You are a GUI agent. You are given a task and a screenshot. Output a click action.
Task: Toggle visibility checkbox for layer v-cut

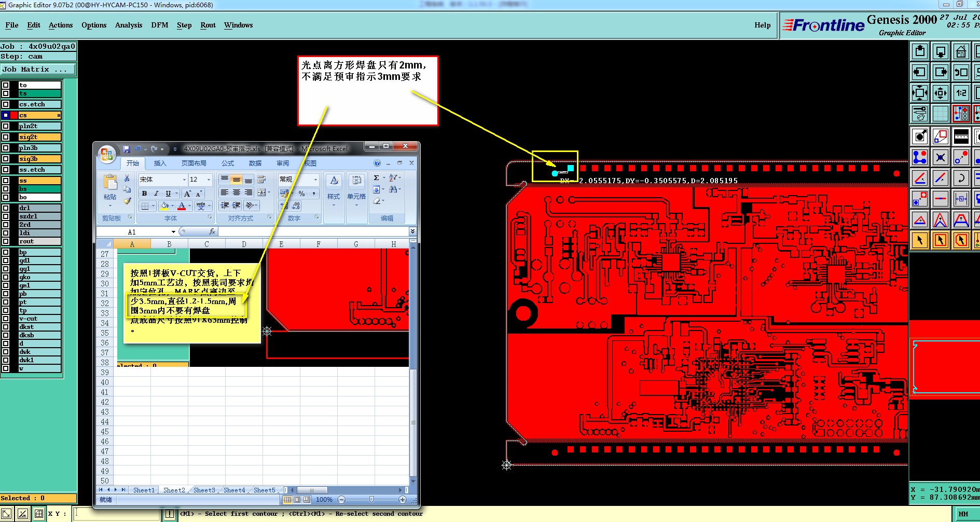6,319
